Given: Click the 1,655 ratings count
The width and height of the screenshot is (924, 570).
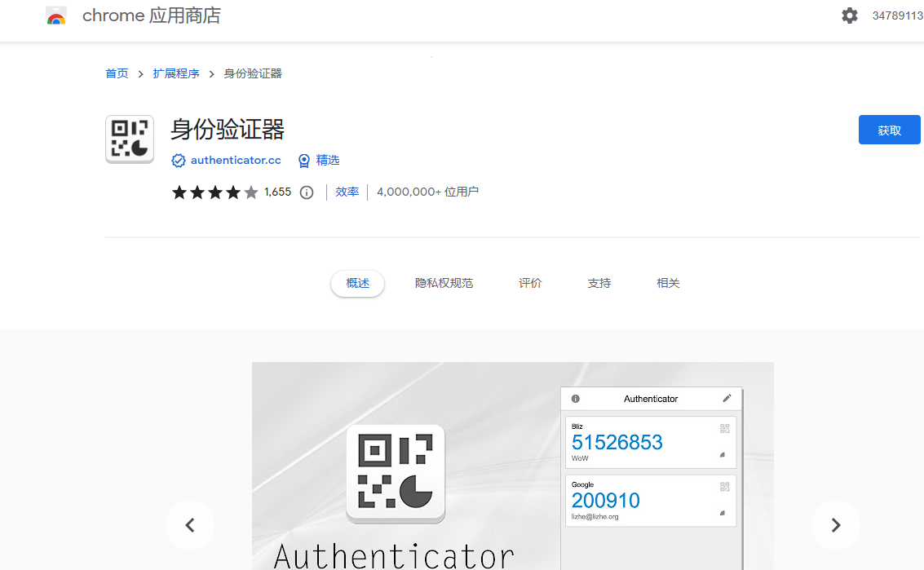Looking at the screenshot, I should coord(277,192).
